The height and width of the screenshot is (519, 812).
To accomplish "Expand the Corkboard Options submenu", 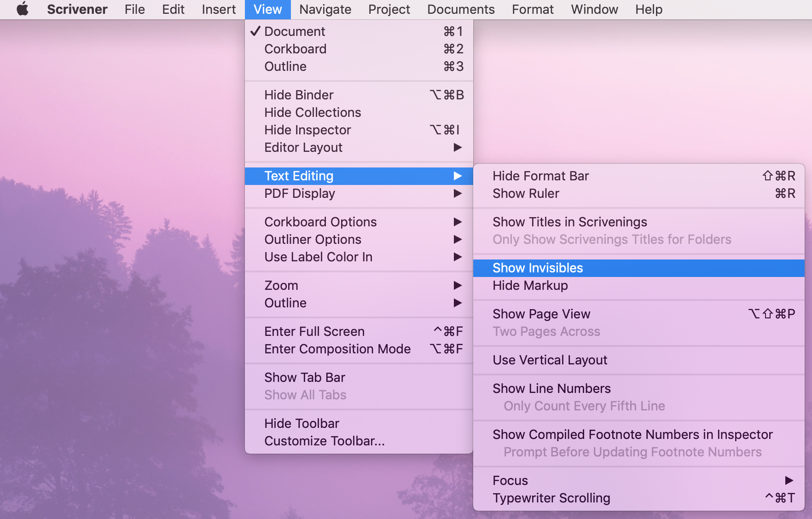I will tap(359, 222).
